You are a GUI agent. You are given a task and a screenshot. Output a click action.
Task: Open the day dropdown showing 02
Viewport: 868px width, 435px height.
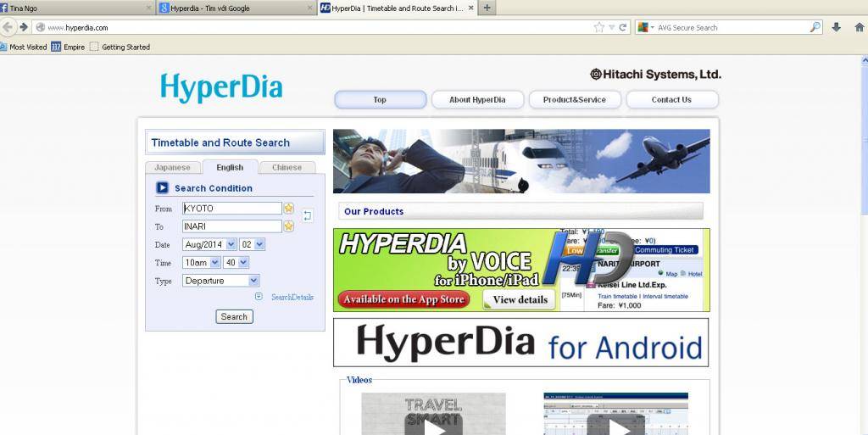252,244
